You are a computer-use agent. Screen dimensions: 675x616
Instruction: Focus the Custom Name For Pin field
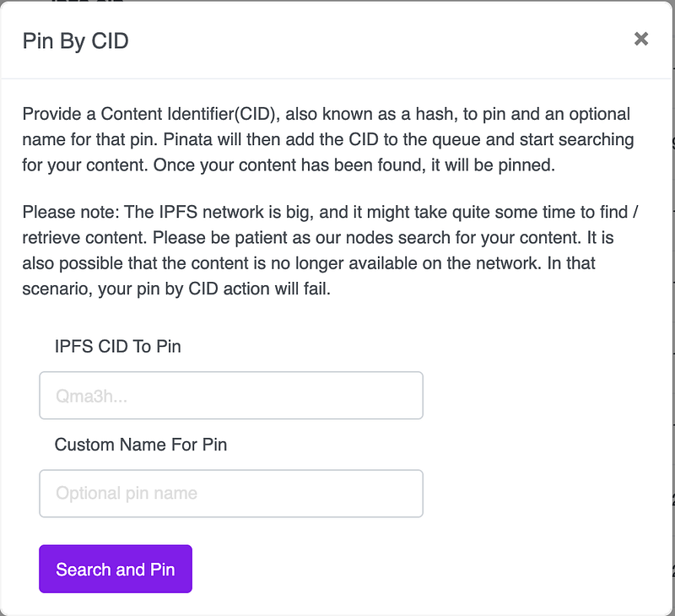click(x=230, y=494)
